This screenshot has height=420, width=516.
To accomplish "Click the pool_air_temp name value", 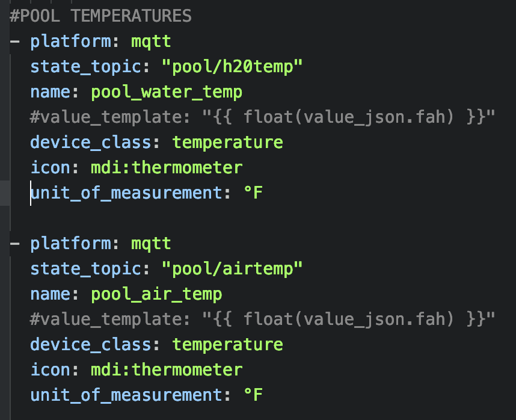I will pos(156,295).
